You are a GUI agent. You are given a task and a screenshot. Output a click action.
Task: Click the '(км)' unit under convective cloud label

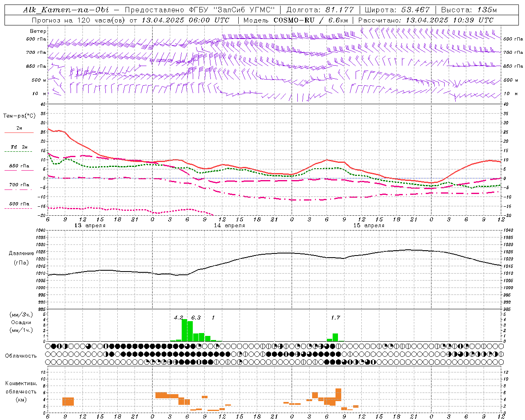21,399
